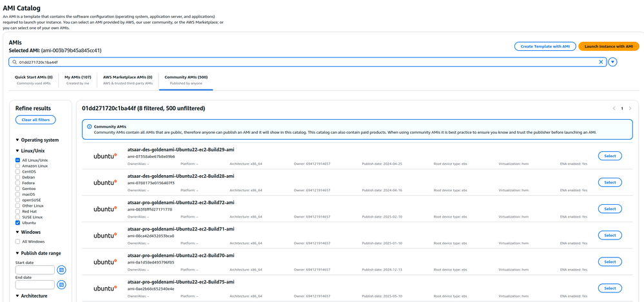Select the Build28 AMI
Image resolution: width=644 pixels, height=302 pixels.
pos(610,182)
